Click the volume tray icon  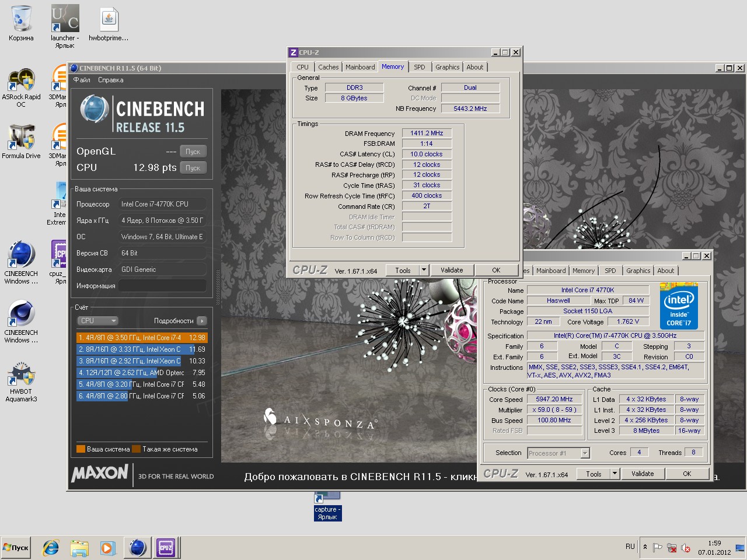pos(686,548)
